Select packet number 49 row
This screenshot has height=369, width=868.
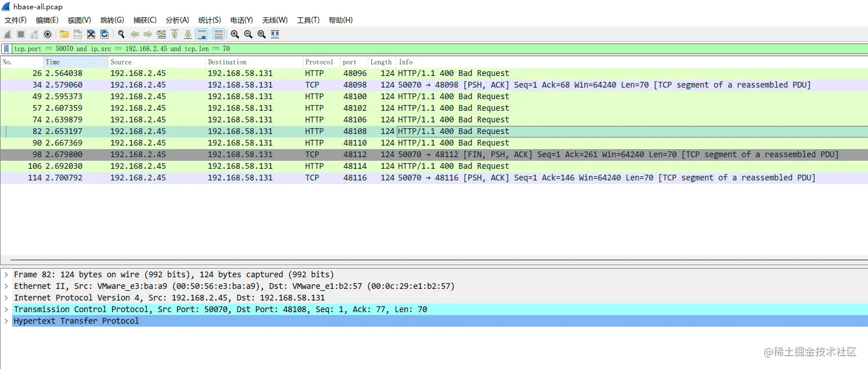point(434,97)
